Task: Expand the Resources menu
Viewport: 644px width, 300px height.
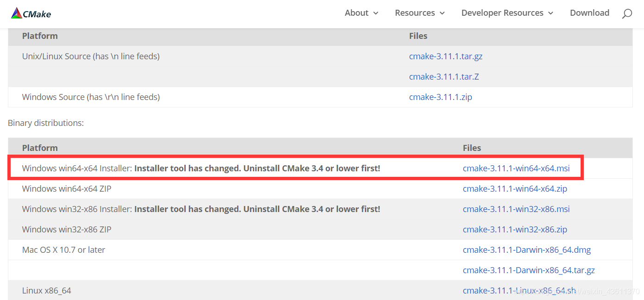Action: pyautogui.click(x=420, y=13)
